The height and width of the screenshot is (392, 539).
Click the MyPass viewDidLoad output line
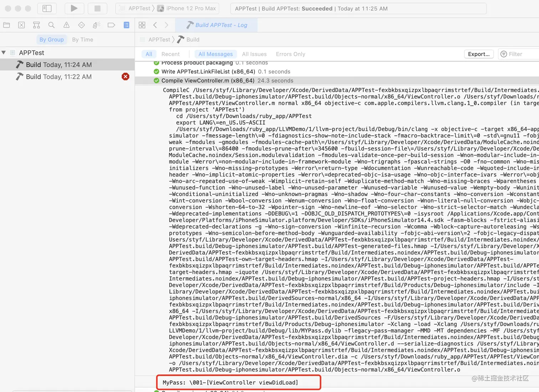(x=230, y=382)
